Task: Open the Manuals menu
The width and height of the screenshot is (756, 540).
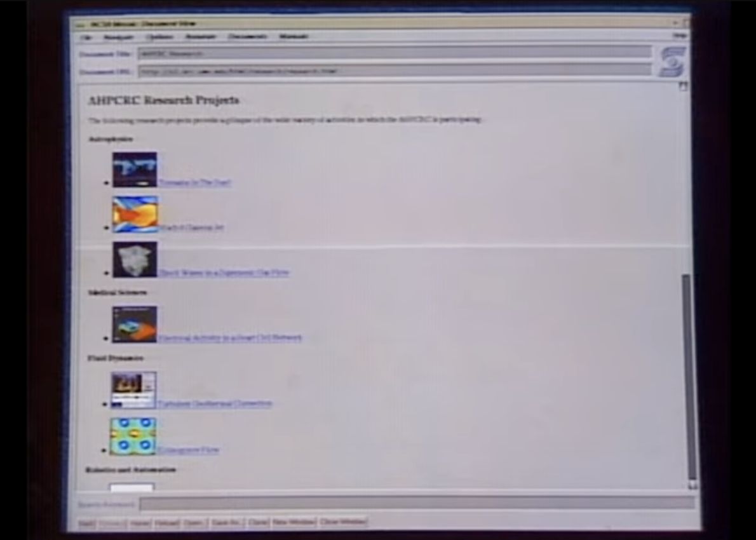Action: coord(294,37)
